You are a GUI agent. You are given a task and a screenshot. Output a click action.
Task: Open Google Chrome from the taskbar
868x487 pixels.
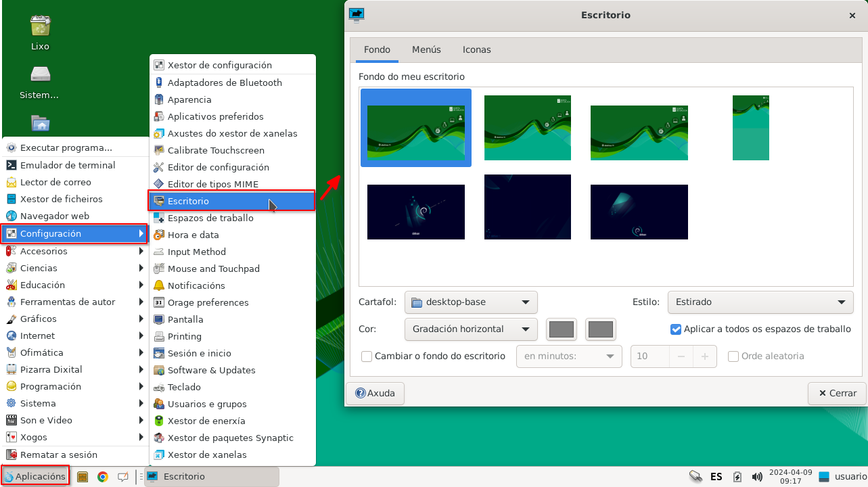pos(102,476)
